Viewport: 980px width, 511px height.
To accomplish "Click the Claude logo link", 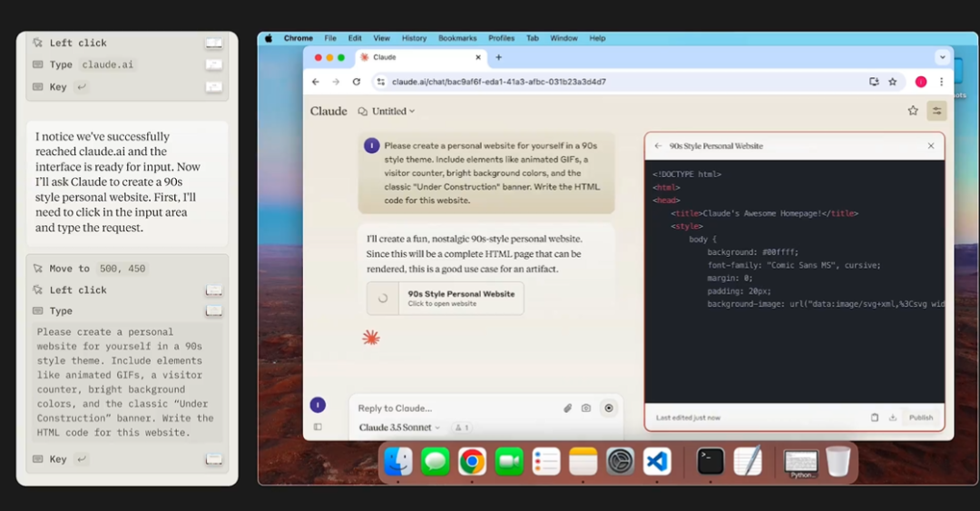I will (328, 112).
